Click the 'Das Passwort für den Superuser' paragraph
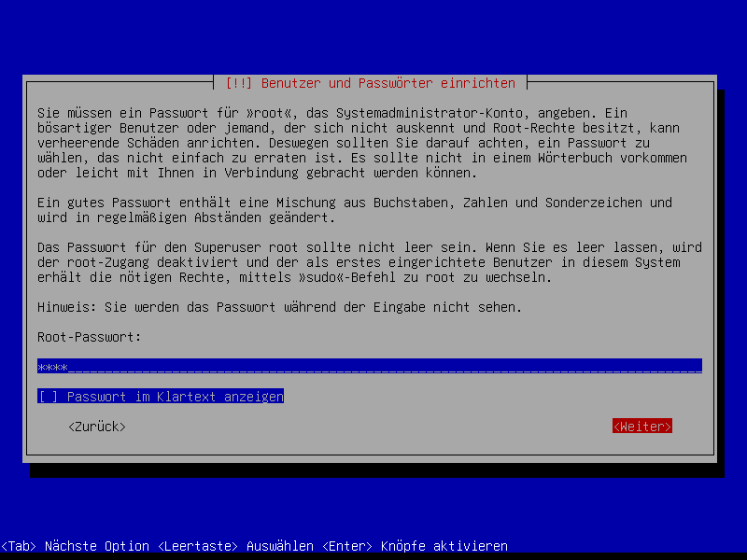The width and height of the screenshot is (747, 560). tap(369, 262)
